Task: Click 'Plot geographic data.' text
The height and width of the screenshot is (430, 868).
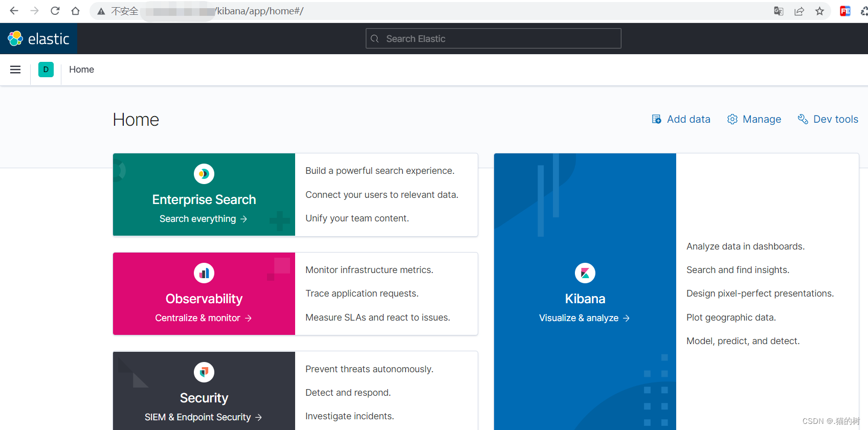Action: click(x=731, y=318)
